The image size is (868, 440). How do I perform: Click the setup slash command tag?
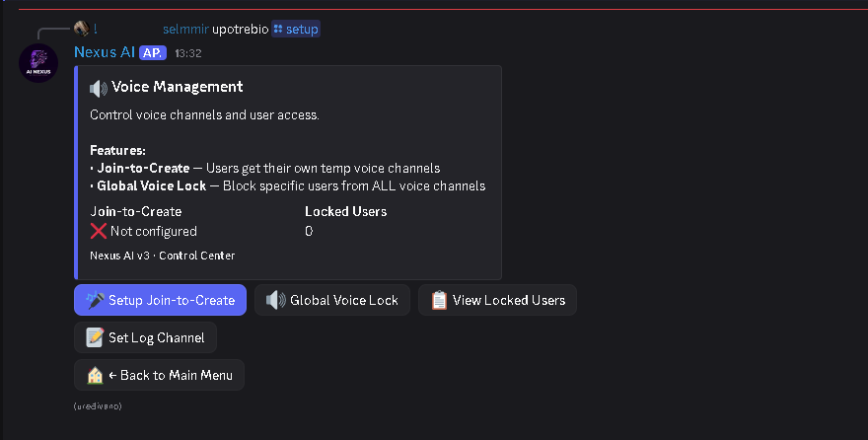[296, 29]
